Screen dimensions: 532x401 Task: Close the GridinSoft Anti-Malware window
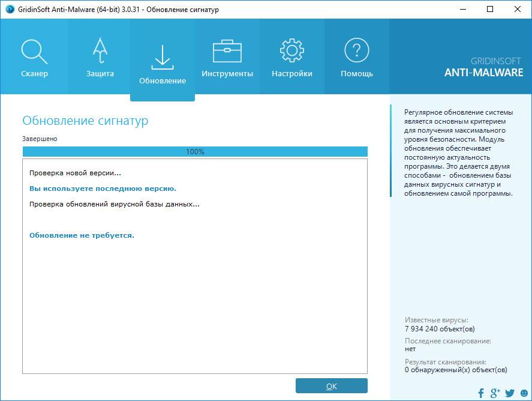[x=518, y=9]
